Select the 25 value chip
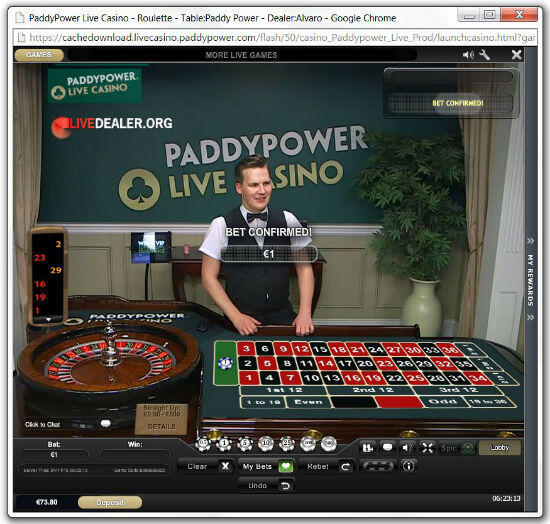Image resolution: width=550 pixels, height=524 pixels. 287,444
